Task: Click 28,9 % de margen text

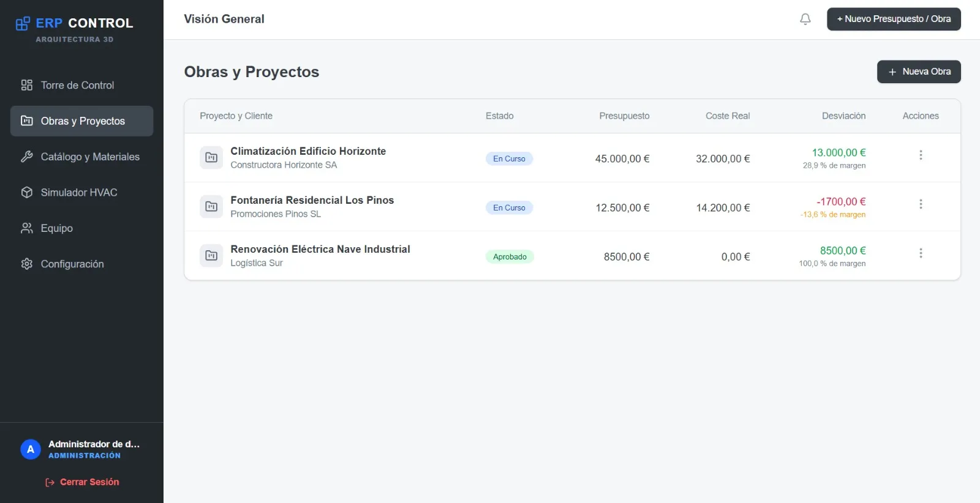Action: coord(834,166)
